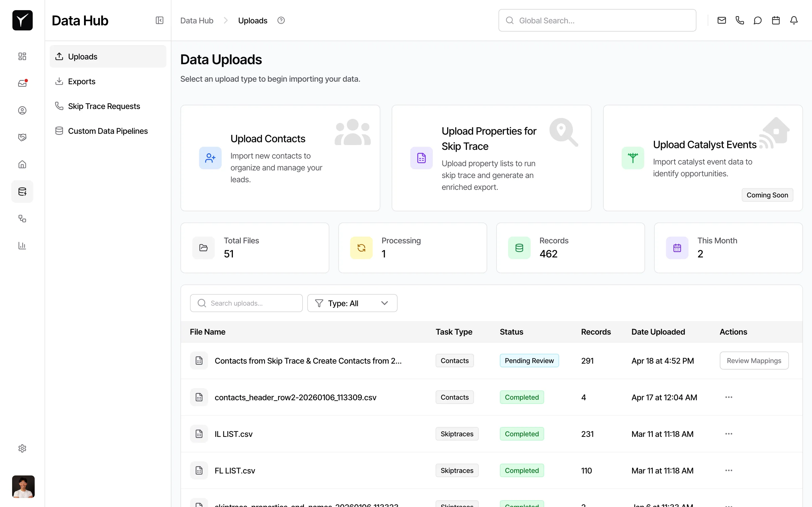Screen dimensions: 812x507
Task: Open the chat bubble icon in top bar
Action: (x=758, y=20)
